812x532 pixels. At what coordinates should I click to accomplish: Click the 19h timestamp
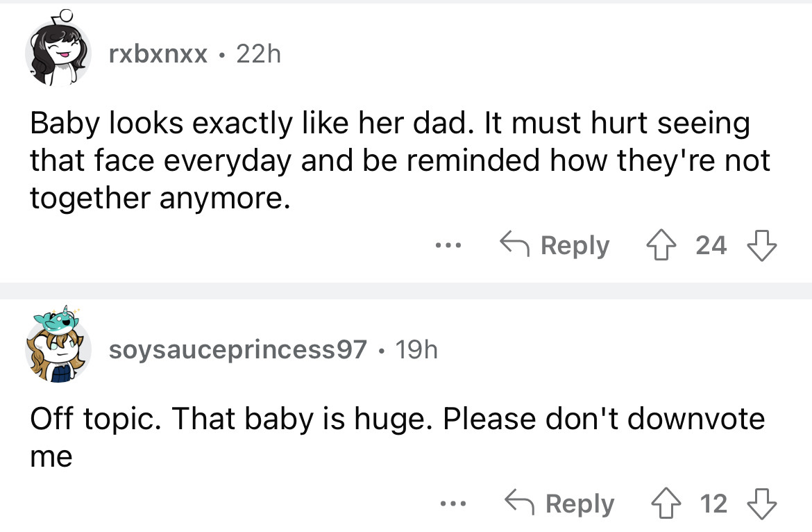[416, 350]
